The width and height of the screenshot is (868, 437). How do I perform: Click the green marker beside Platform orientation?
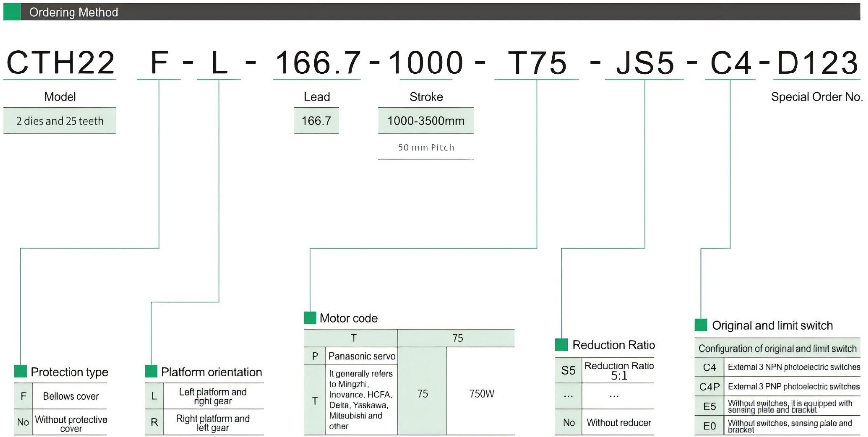tap(151, 371)
